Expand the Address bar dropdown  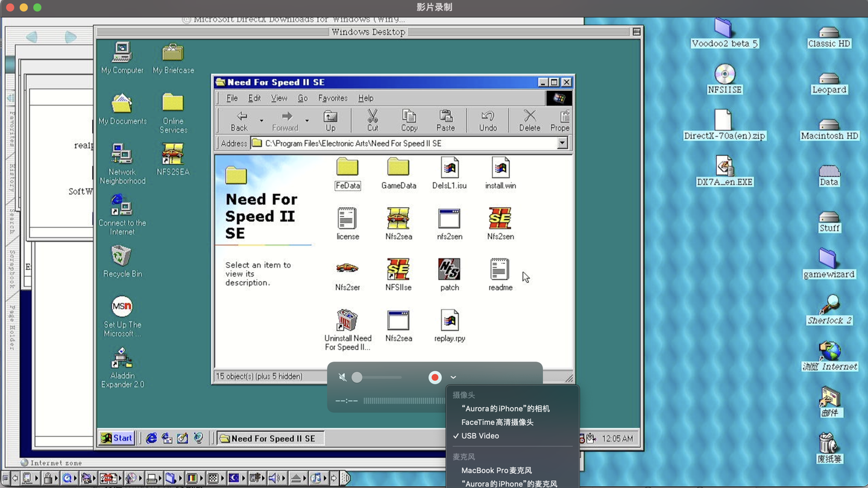(x=562, y=143)
